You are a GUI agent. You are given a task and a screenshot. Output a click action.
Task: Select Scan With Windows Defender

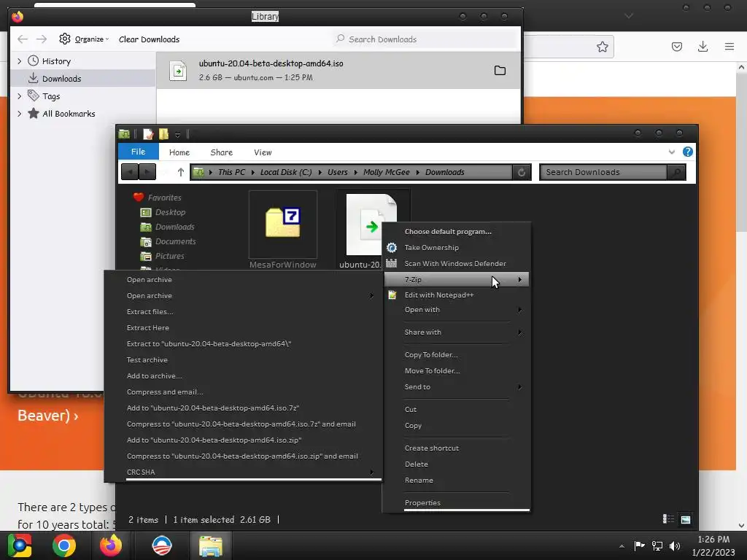455,264
